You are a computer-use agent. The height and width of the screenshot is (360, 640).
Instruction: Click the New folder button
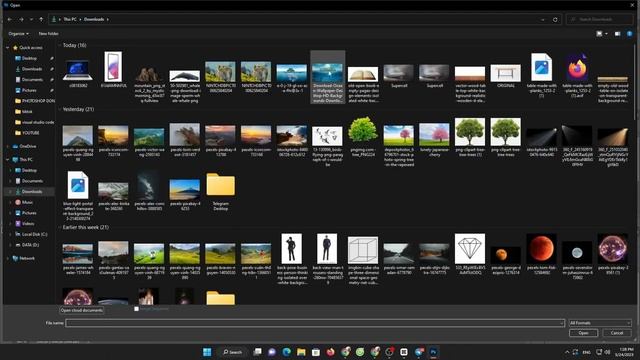[x=49, y=33]
